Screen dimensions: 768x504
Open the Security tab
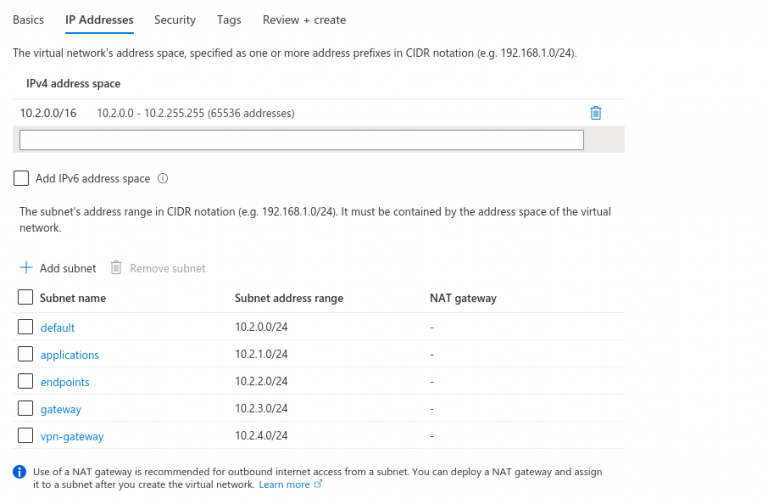click(175, 20)
